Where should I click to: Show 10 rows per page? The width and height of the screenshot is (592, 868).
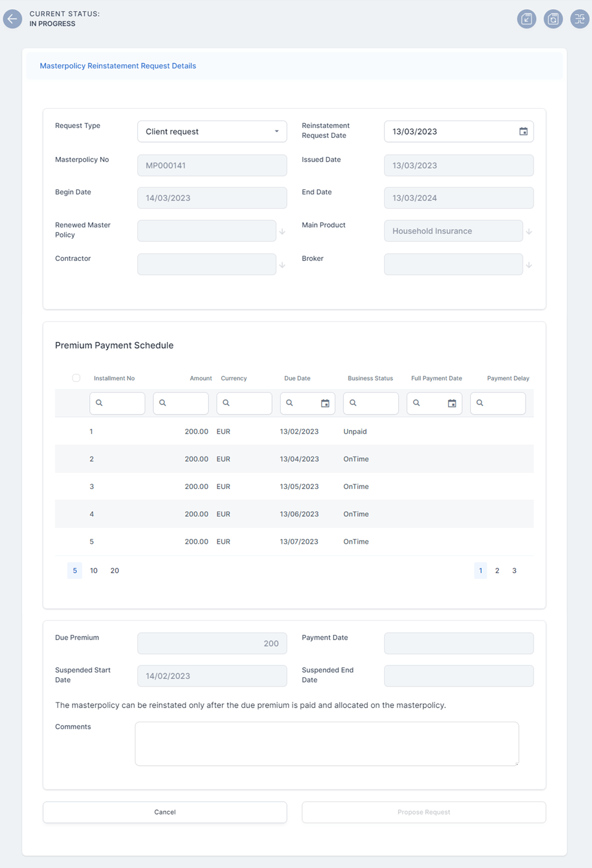[94, 571]
